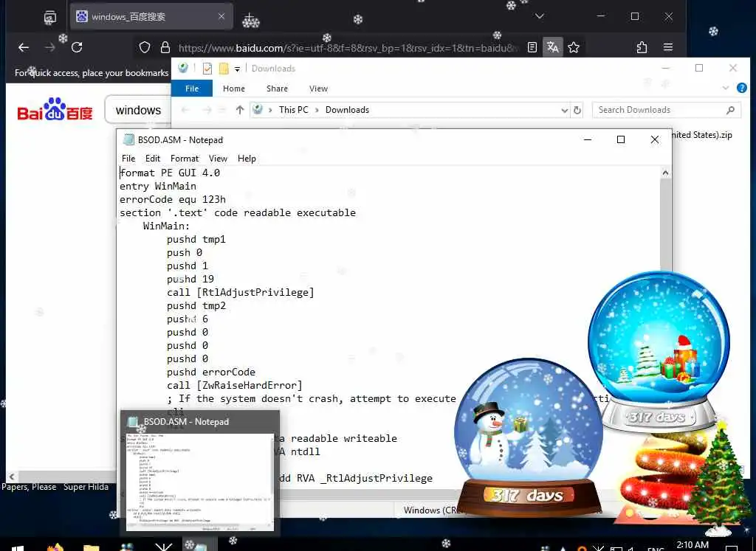Click Firefox horizontal scrollbar left arrow
This screenshot has height=551, width=756.
12,477
